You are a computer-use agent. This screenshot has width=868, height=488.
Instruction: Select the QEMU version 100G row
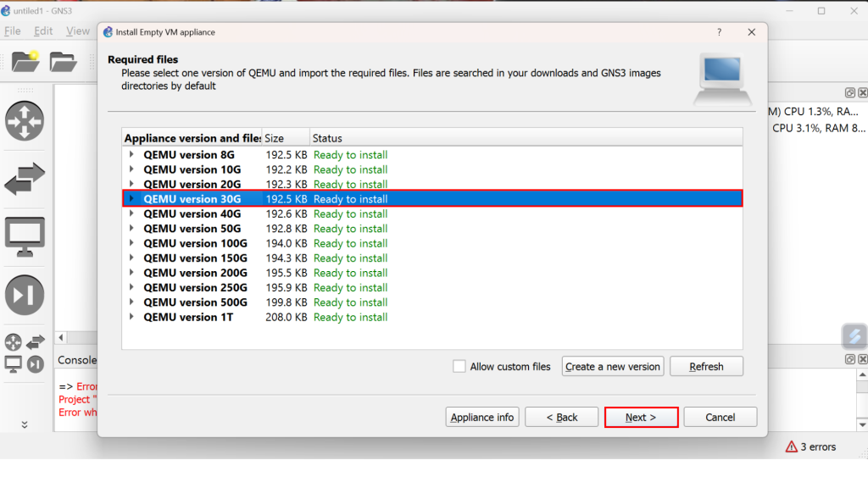coord(196,243)
